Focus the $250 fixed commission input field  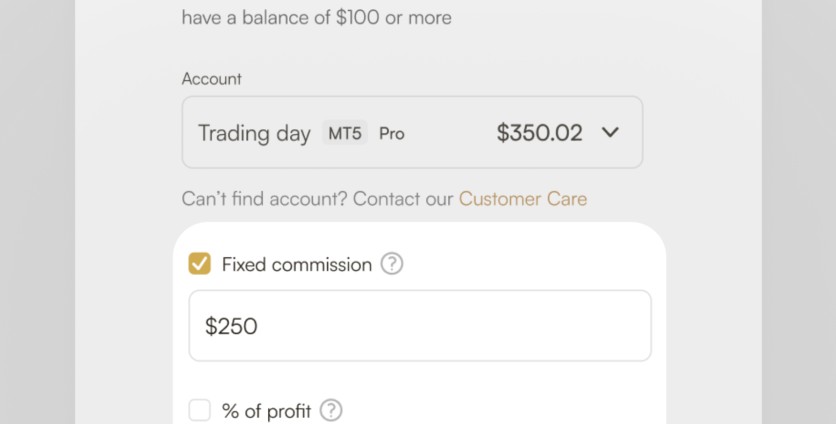(420, 326)
